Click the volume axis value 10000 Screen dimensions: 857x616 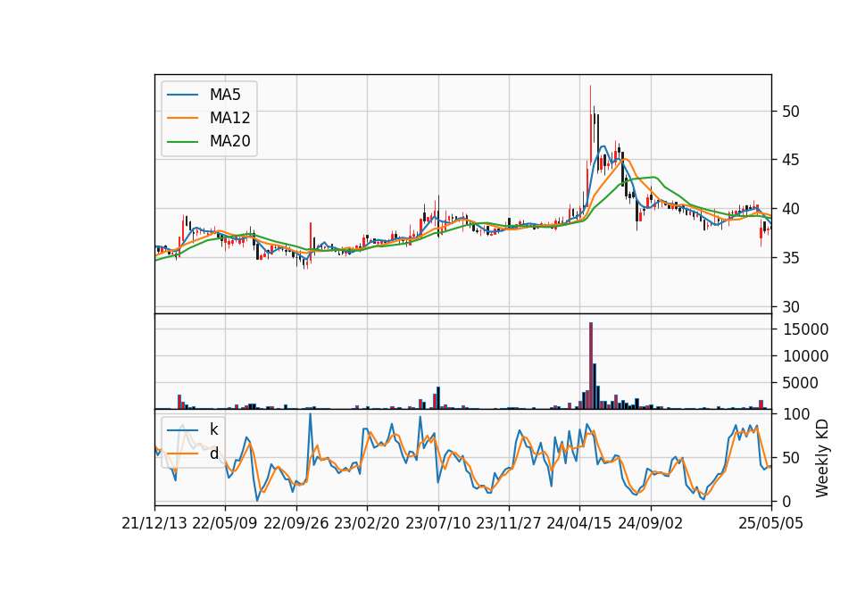tap(805, 356)
